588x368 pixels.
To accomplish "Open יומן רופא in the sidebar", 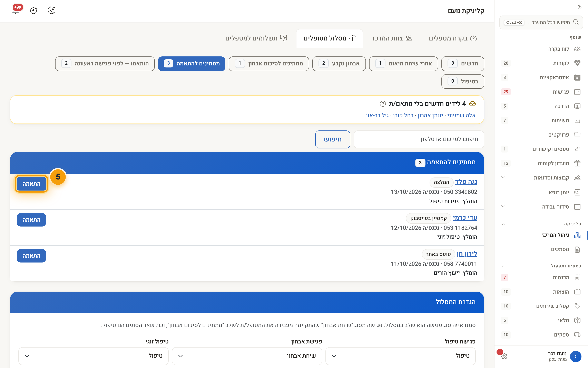I will click(541, 193).
